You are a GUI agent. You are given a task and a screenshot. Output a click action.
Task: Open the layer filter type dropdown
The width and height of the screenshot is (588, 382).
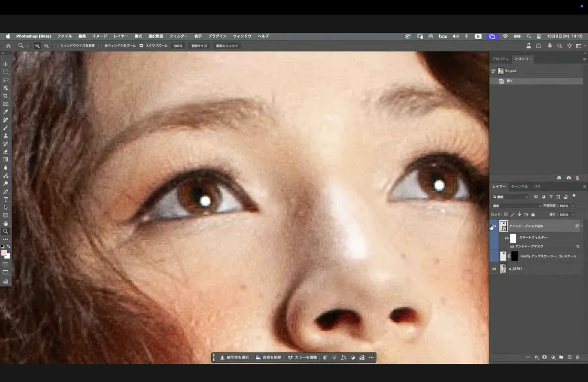(510, 197)
